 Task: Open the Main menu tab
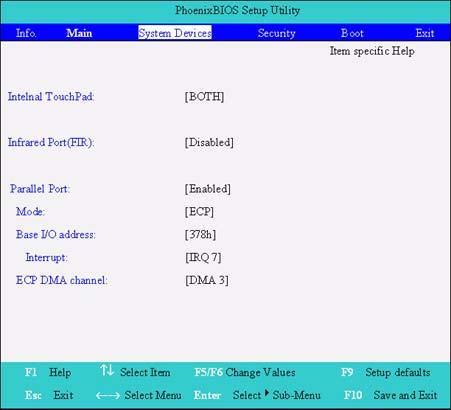coord(79,33)
